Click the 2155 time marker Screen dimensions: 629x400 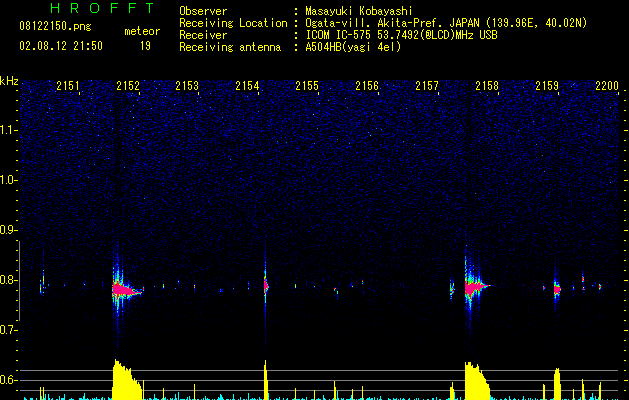pyautogui.click(x=307, y=85)
